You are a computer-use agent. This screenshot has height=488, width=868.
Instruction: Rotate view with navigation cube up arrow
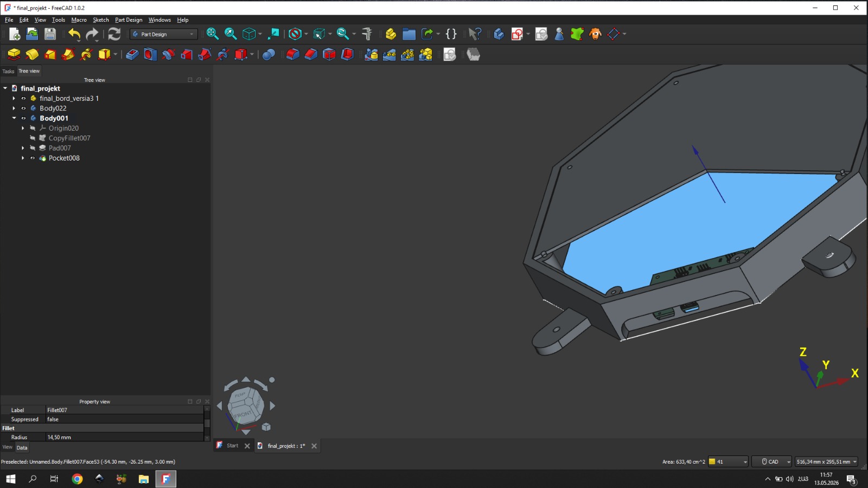point(246,380)
